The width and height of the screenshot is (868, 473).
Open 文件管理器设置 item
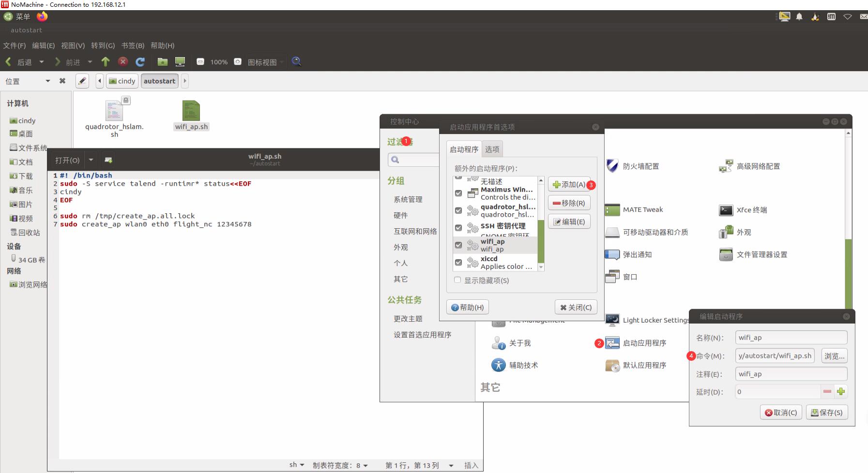click(753, 254)
